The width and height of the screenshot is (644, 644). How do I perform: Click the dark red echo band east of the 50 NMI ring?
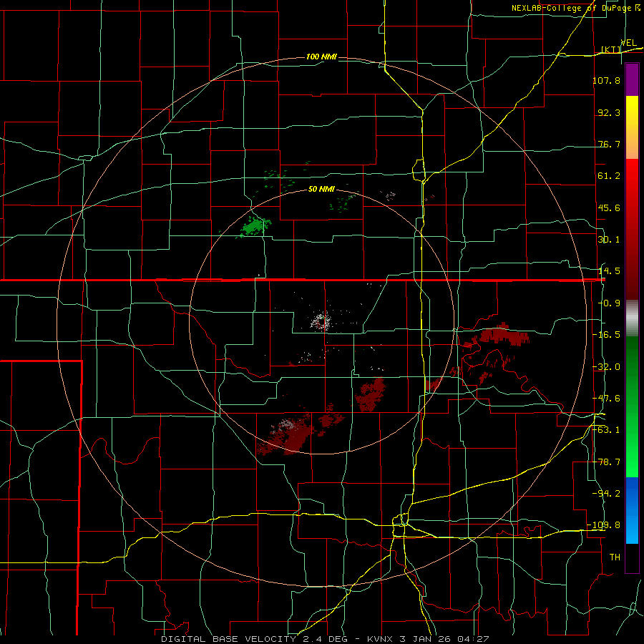click(500, 335)
